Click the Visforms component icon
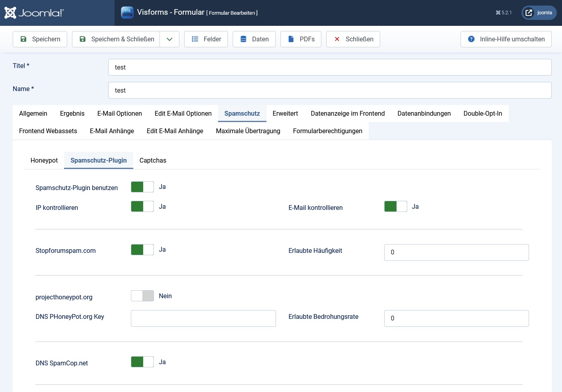Image resolution: width=562 pixels, height=392 pixels. 127,12
